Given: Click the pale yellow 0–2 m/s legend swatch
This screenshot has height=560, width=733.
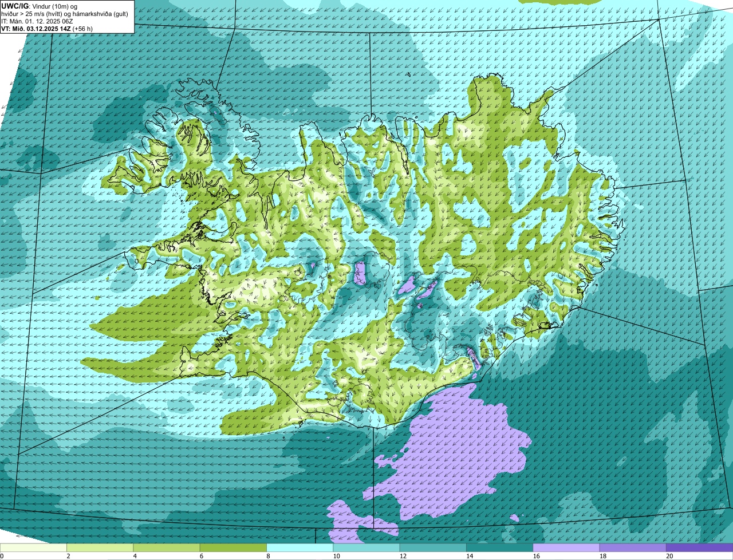Looking at the screenshot, I should click(x=33, y=547).
